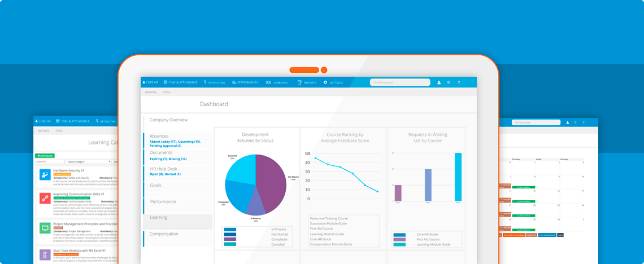
Task: Click help question mark in calendar window
Action: (x=584, y=122)
